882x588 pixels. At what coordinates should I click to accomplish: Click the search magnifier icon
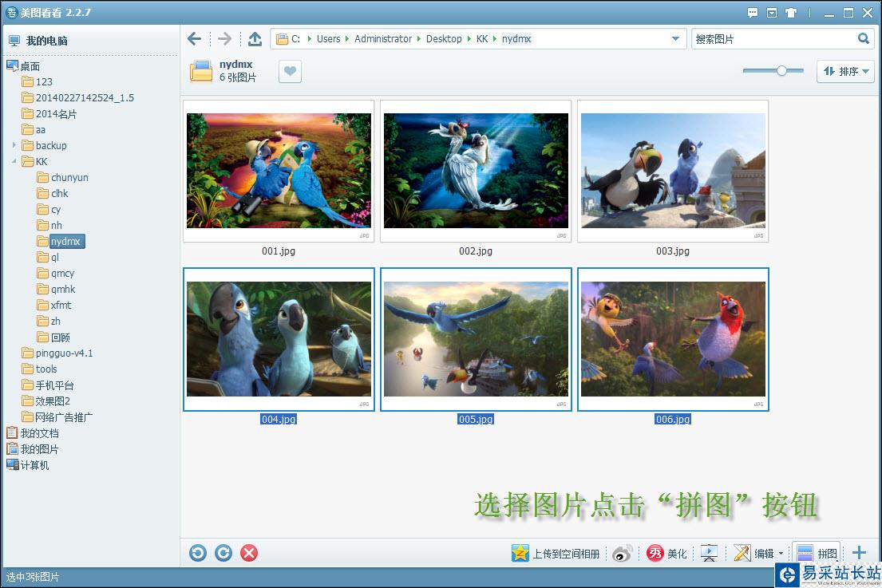click(864, 39)
